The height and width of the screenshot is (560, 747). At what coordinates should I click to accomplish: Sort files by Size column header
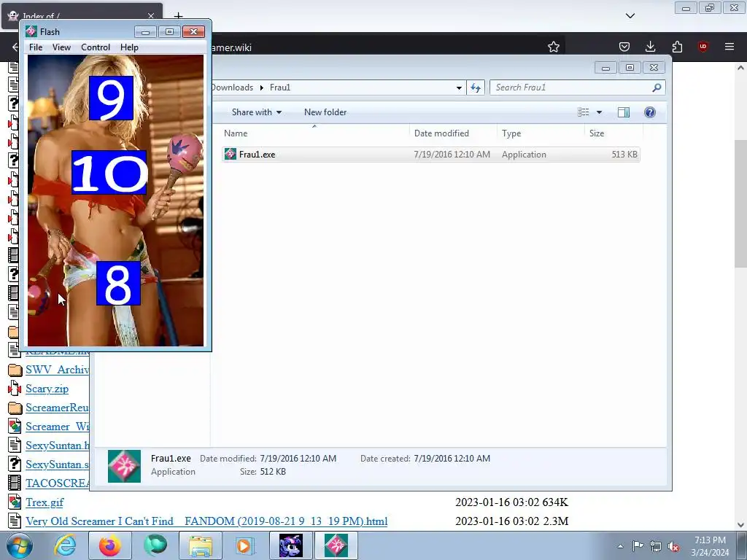(x=614, y=133)
